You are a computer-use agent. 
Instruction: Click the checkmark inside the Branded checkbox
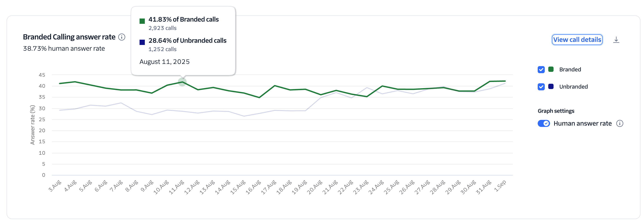coord(541,69)
